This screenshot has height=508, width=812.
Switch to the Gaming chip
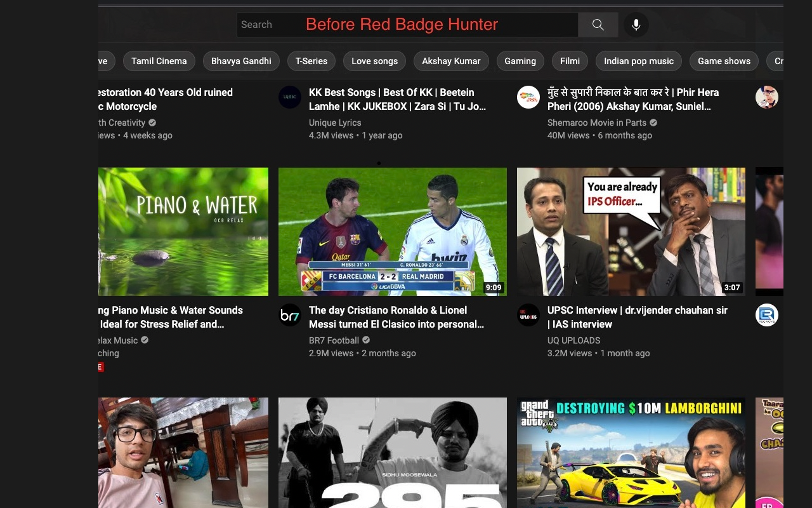pyautogui.click(x=520, y=61)
